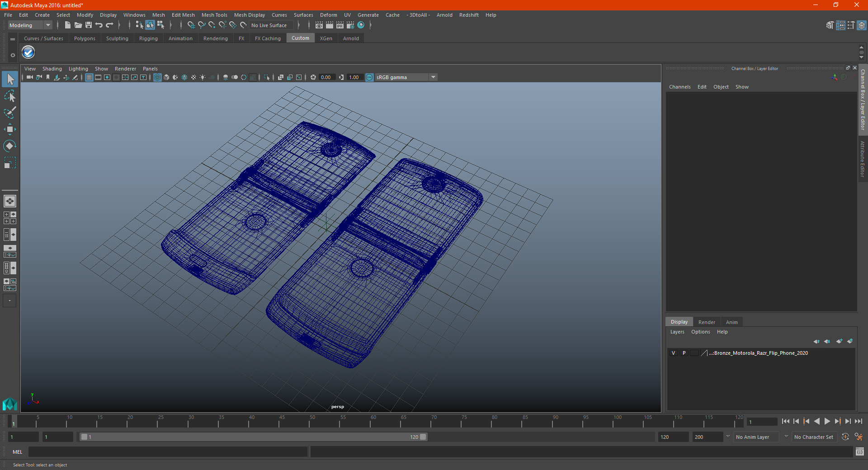
Task: Toggle sRGB color management ON button
Action: click(x=369, y=77)
